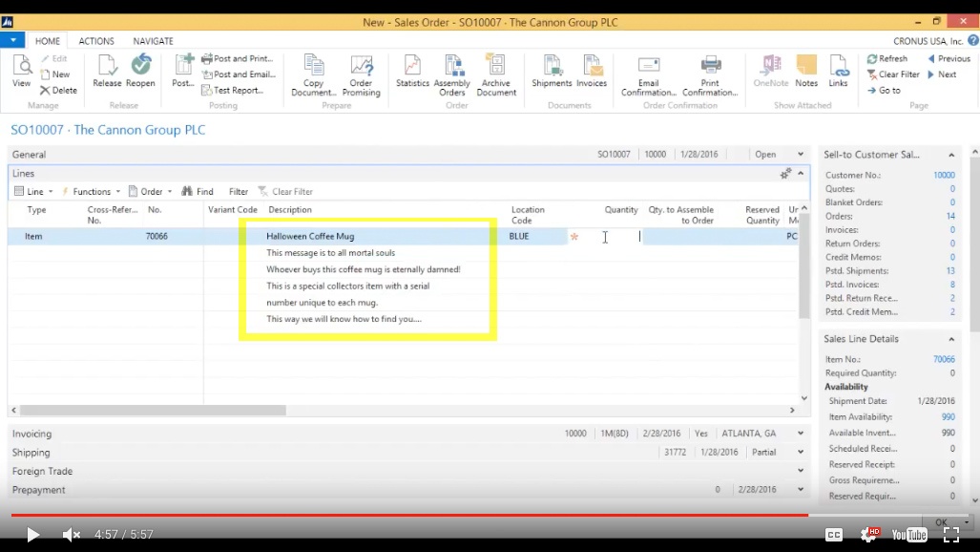View Shipments documents
The image size is (980, 552).
[552, 72]
